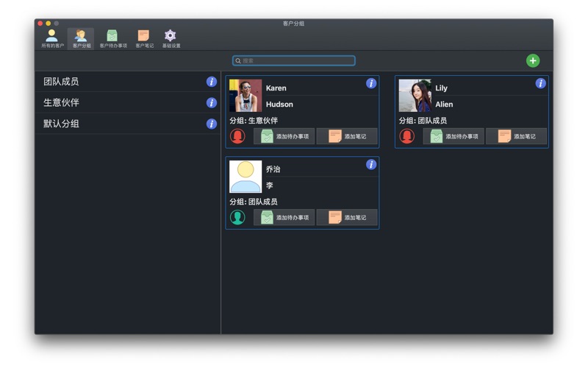Image resolution: width=588 pixels, height=368 pixels.
Task: Open the 客户笔记 toolbar icon
Action: [x=144, y=38]
